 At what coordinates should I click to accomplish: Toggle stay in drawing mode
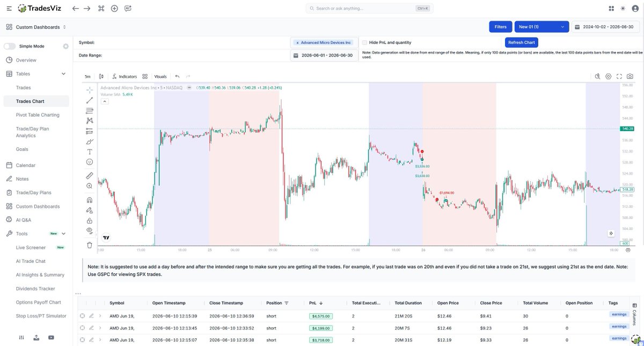point(90,210)
